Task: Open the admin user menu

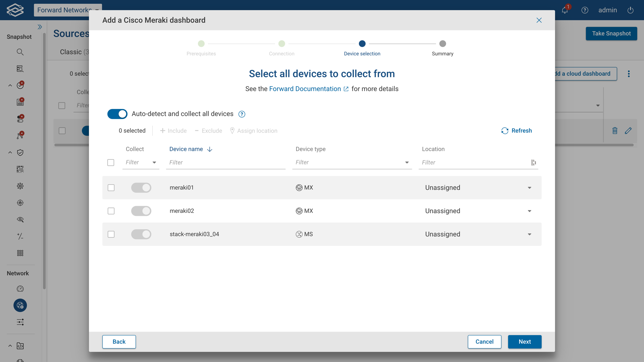Action: pos(608,10)
